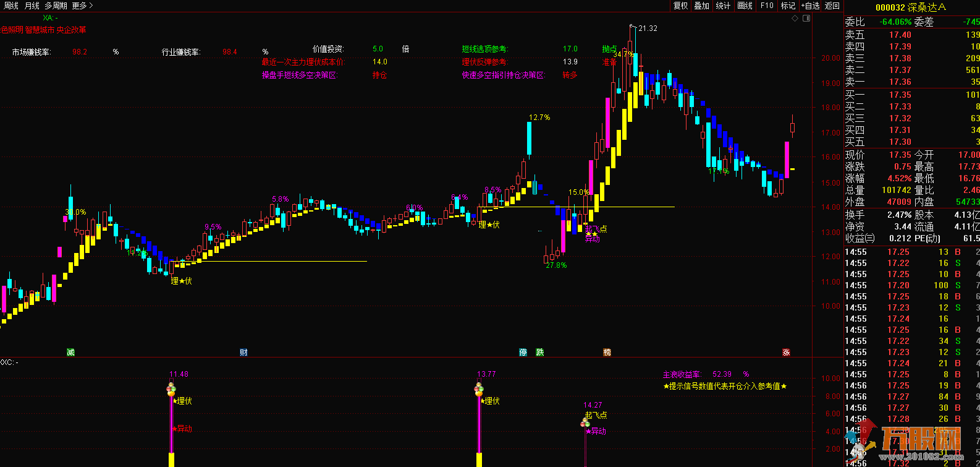
Task: Click the 央企改革 concept tag
Action: tap(72, 30)
